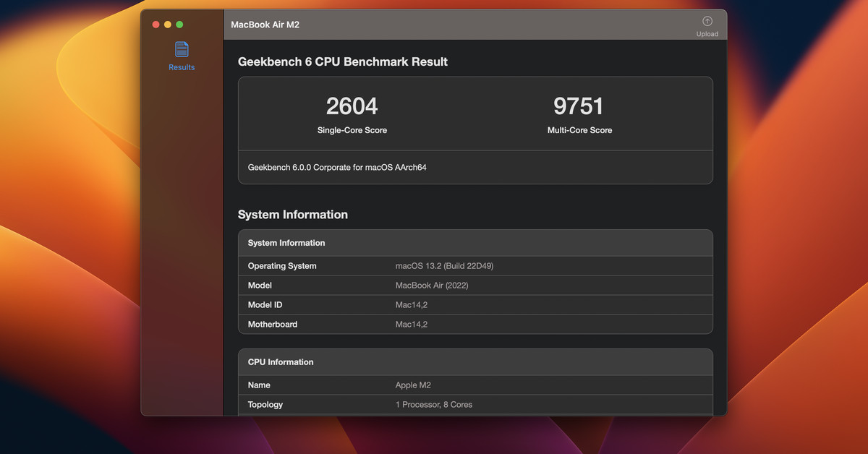Close the Geekbench window with red button
The width and height of the screenshot is (868, 454).
[156, 25]
